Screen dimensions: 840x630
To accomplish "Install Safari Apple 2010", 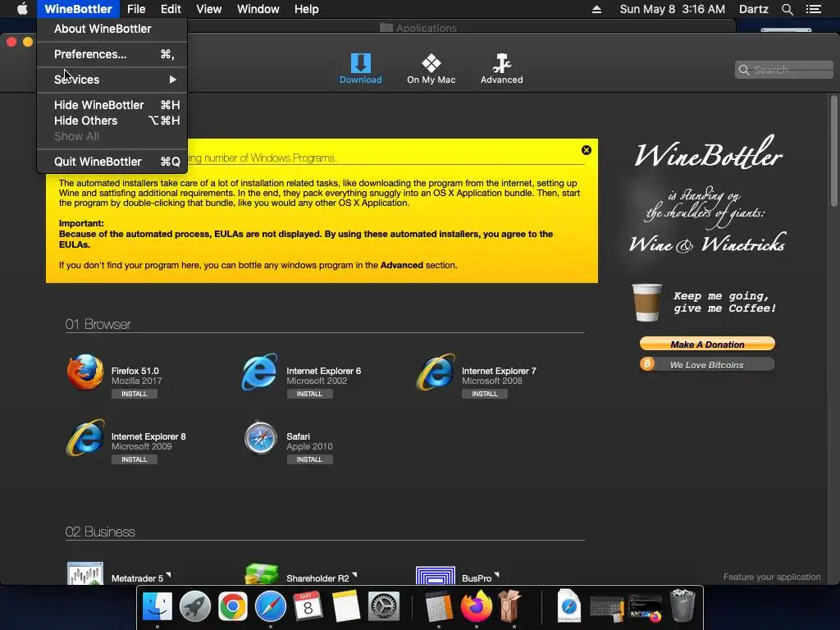I will (x=309, y=459).
